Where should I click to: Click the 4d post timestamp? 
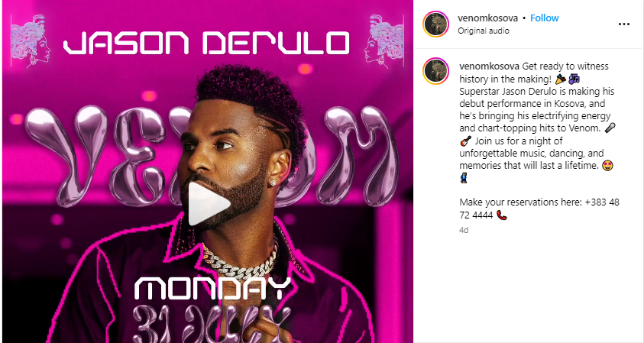(464, 230)
